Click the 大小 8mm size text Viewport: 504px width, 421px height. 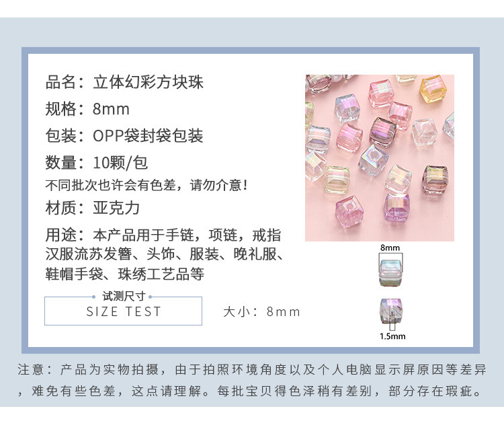261,311
